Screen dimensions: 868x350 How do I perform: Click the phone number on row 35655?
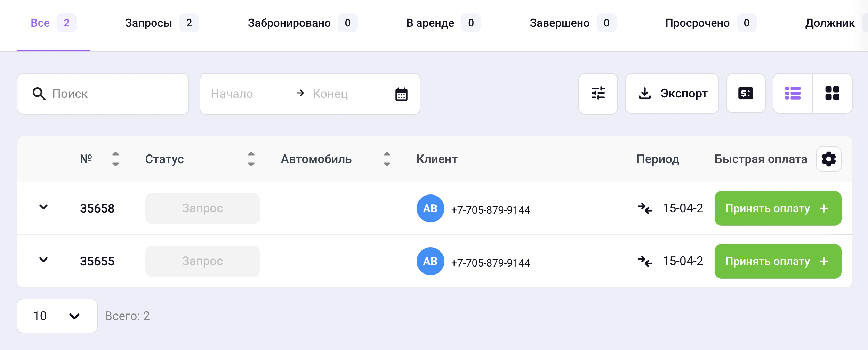pos(491,263)
